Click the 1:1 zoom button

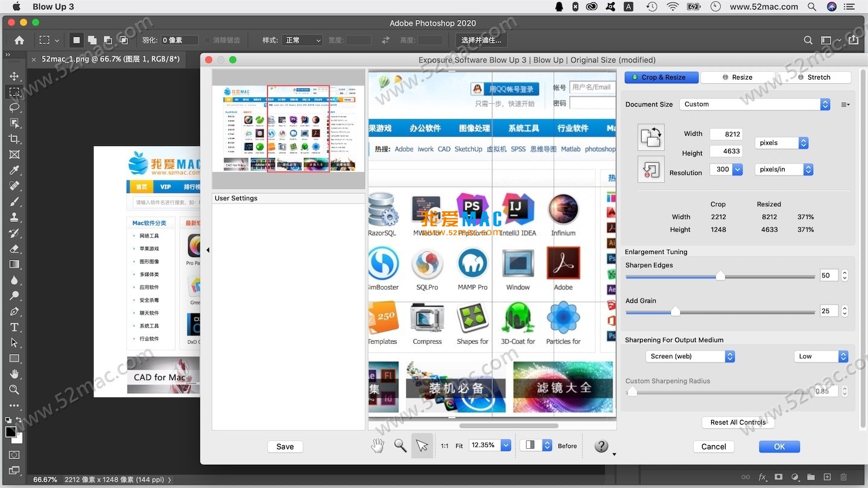pyautogui.click(x=445, y=446)
